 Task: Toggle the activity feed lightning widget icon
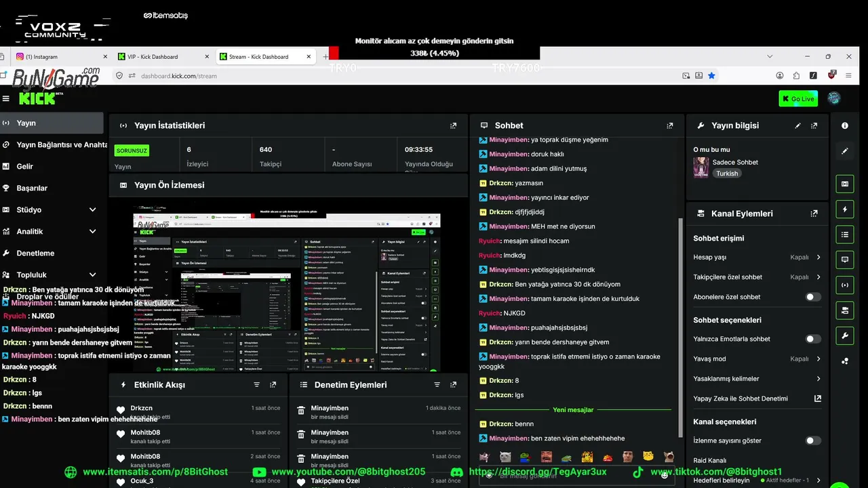coord(845,209)
